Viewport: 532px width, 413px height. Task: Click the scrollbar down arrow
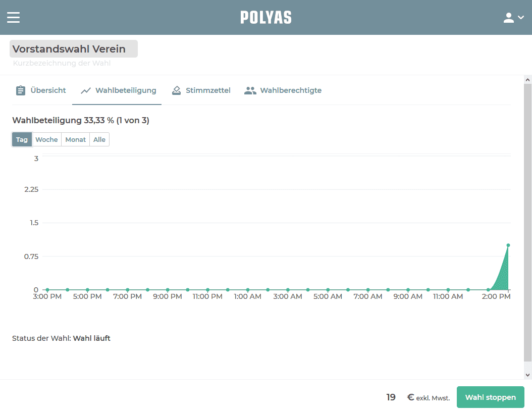coord(528,375)
